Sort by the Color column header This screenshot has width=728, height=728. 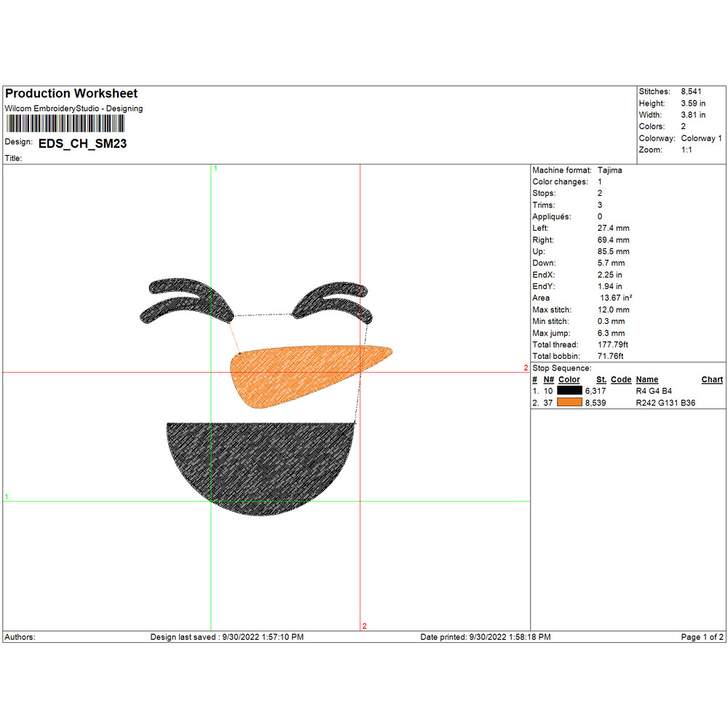569,379
